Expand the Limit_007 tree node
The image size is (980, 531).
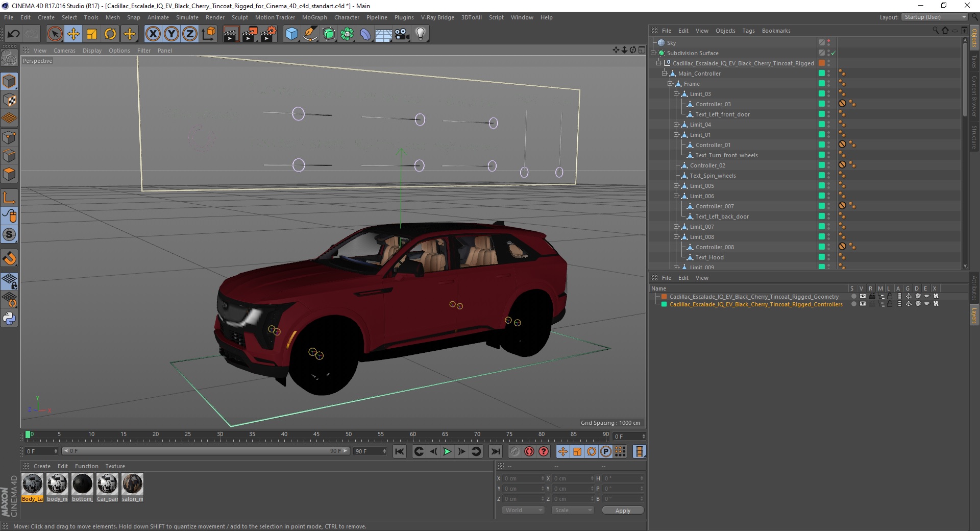[x=676, y=227]
